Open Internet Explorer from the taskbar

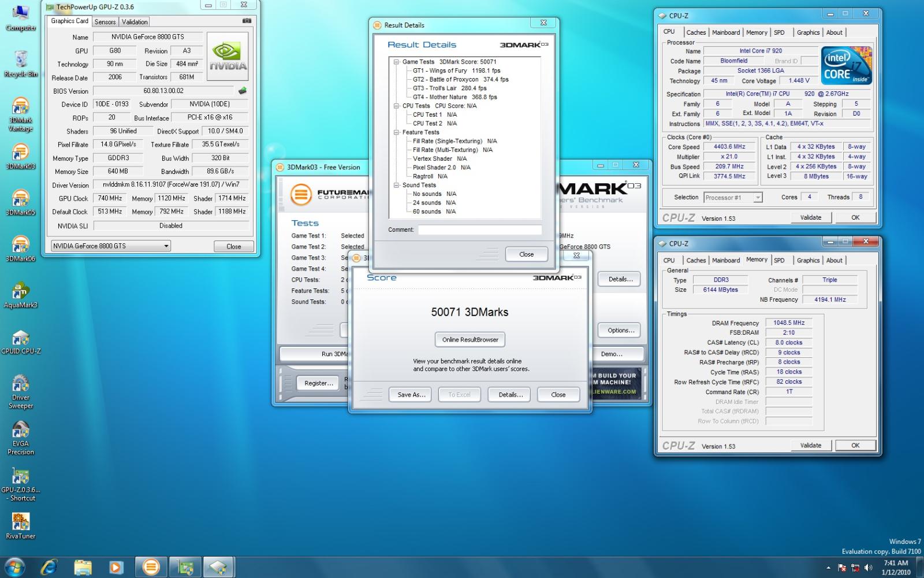[x=49, y=567]
